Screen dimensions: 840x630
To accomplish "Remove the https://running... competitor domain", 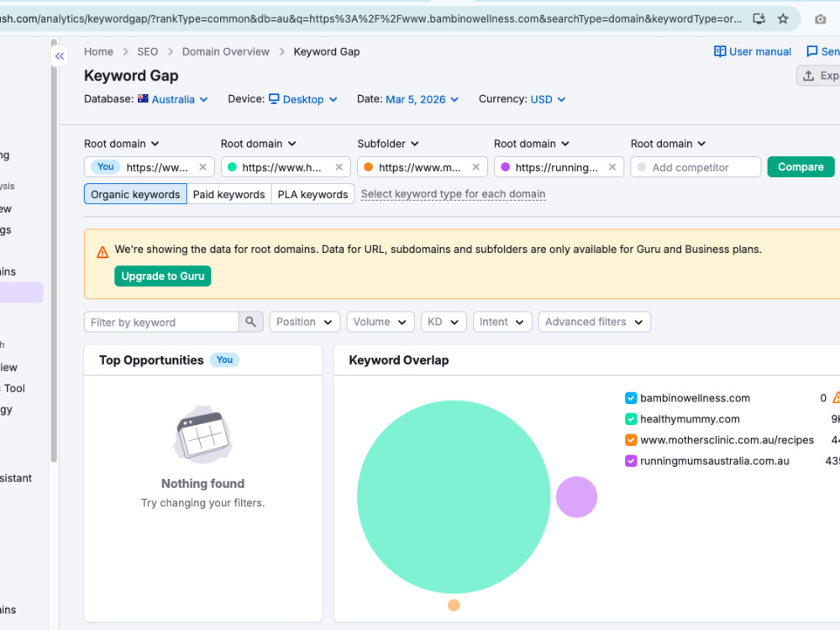I will [612, 167].
